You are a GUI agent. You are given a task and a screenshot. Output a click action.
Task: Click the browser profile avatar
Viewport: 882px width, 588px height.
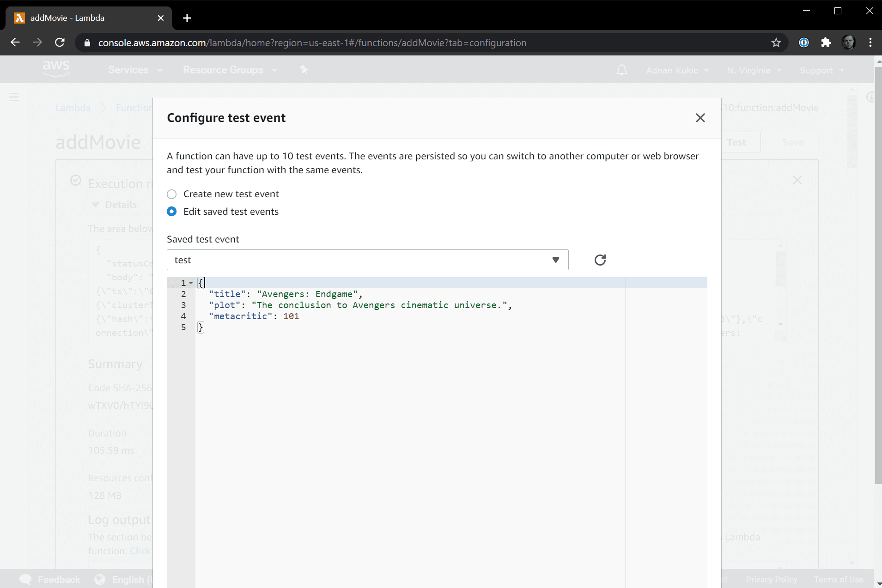(848, 42)
